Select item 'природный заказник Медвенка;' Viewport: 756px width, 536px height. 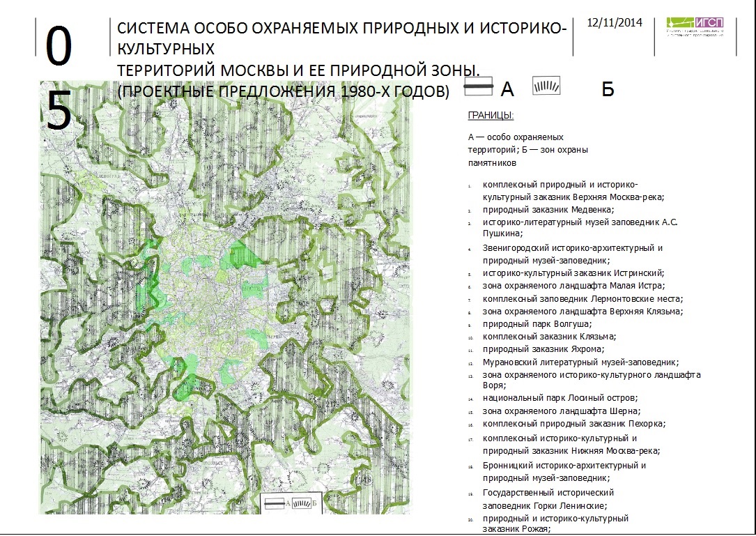click(x=548, y=209)
